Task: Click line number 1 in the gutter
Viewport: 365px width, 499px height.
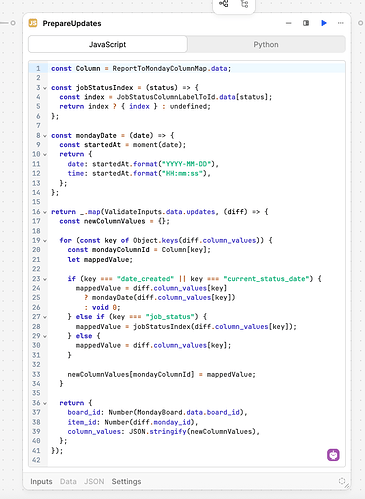Action: pyautogui.click(x=38, y=68)
